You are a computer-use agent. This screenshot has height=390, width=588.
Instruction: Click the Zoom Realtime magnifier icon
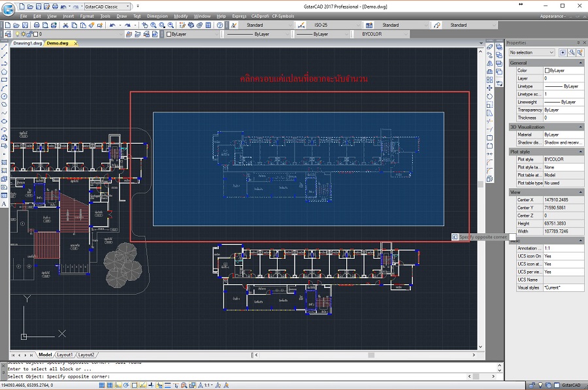point(154,25)
